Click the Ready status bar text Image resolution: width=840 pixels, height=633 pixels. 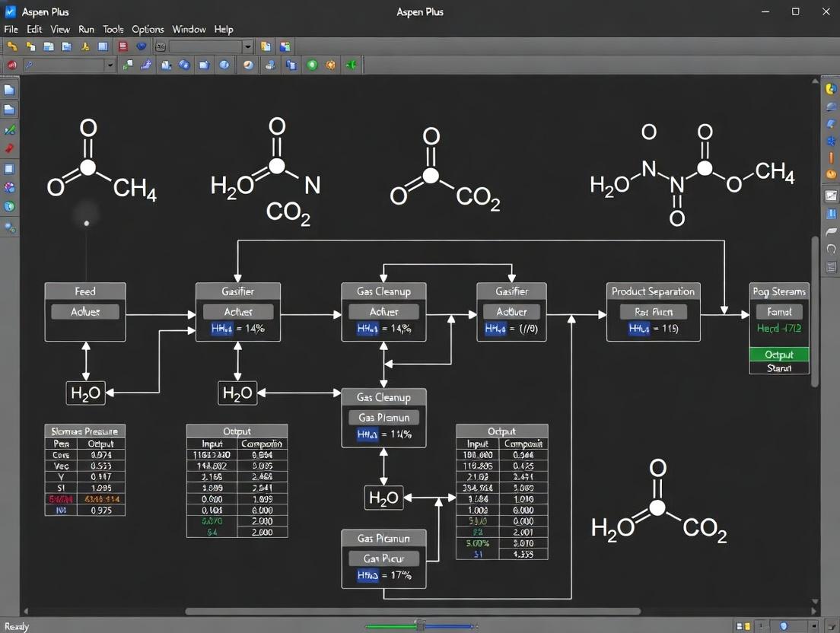(17, 626)
